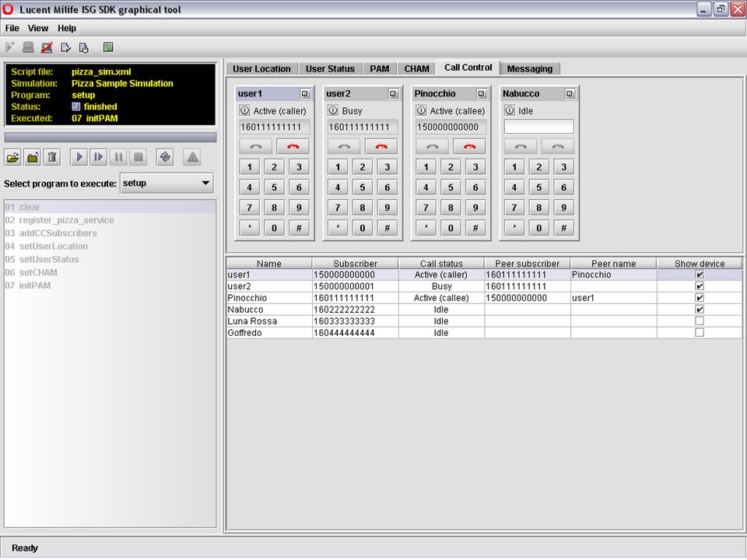This screenshot has width=747, height=560.
Task: Open the program selection dropdown showing setup
Action: pyautogui.click(x=167, y=184)
